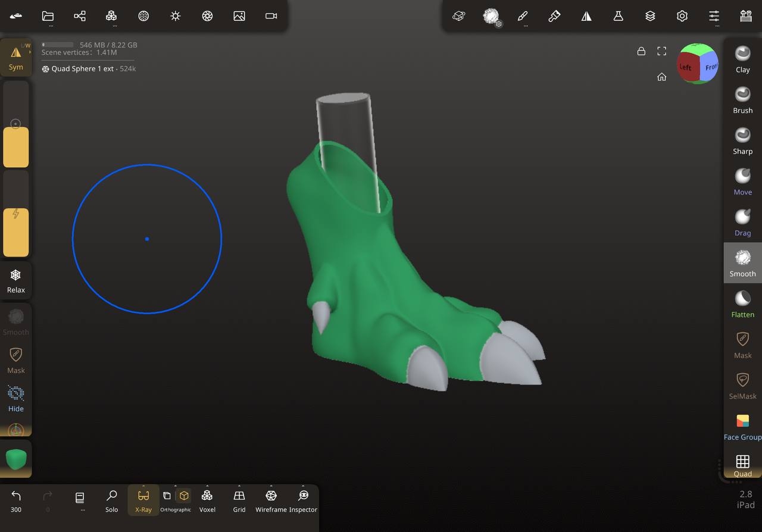The image size is (762, 532).
Task: Select the Move tool
Action: click(x=742, y=181)
